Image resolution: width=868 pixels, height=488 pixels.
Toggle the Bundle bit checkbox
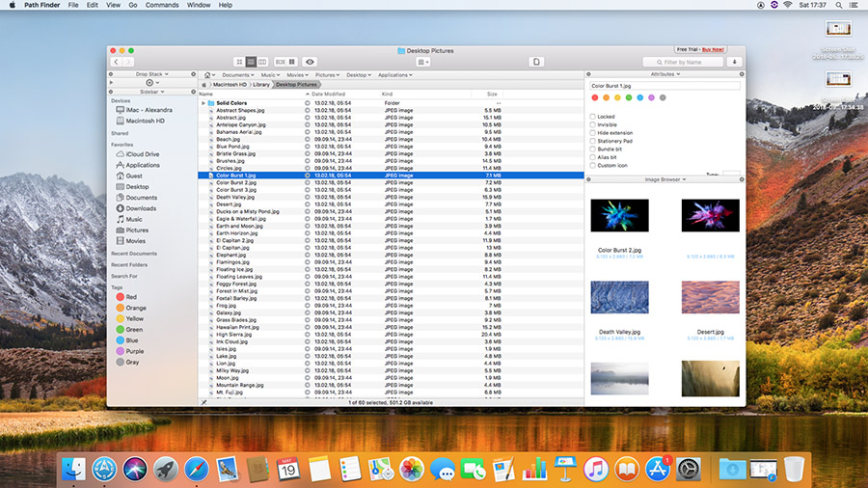[x=593, y=149]
